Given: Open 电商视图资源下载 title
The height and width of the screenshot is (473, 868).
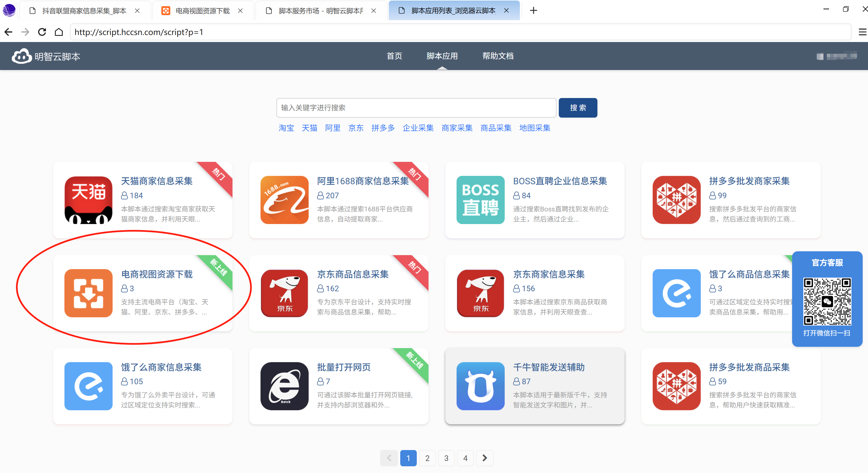Looking at the screenshot, I should coord(157,274).
